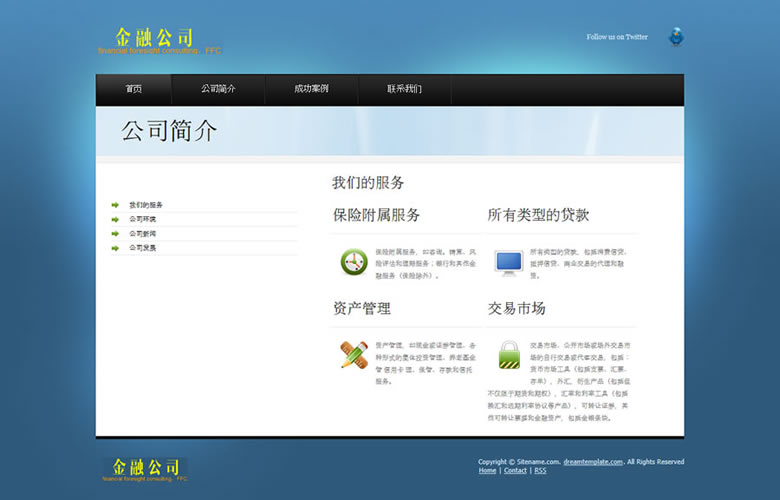Click the 金融公司 logo in the header

154,39
